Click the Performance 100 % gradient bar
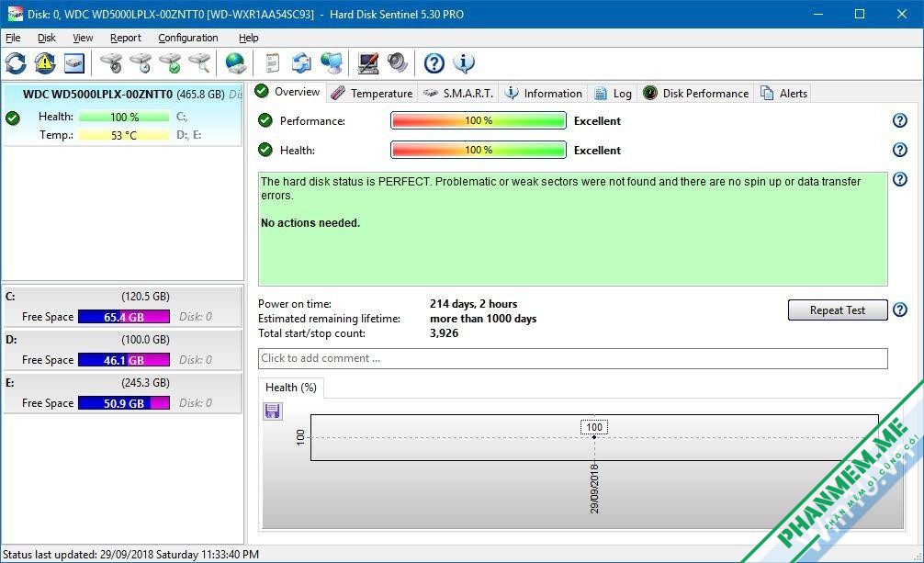Image resolution: width=924 pixels, height=563 pixels. [x=478, y=120]
